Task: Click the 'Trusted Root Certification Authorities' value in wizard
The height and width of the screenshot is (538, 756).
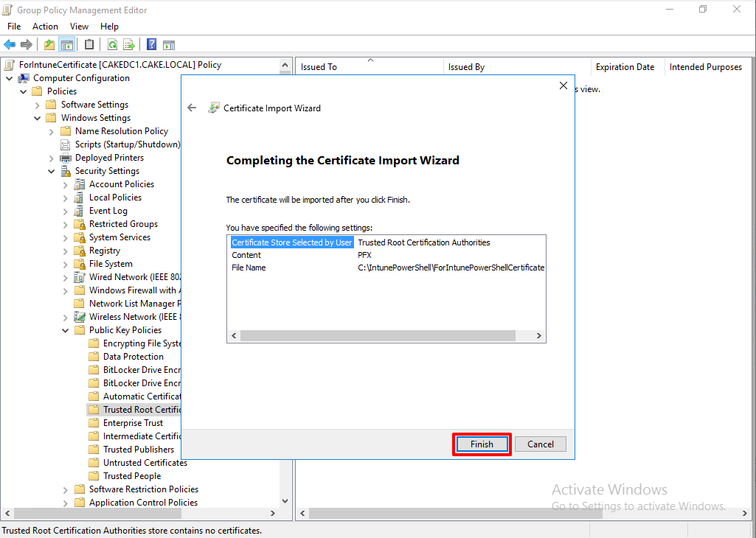Action: click(424, 242)
